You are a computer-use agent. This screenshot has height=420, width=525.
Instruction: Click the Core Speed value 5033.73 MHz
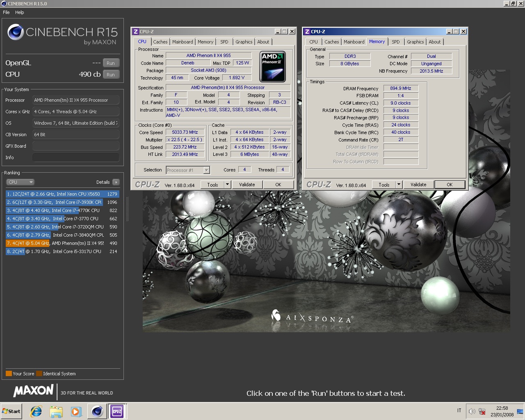(185, 132)
